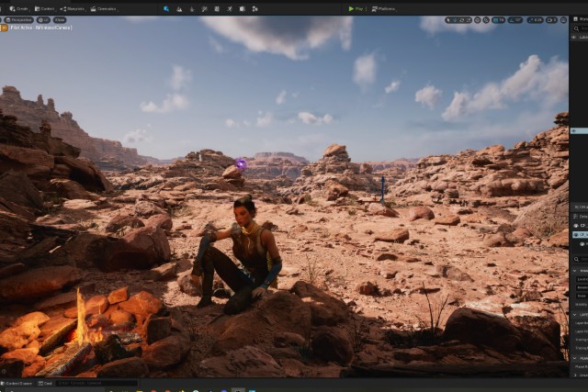
Task: Open the Content menu in the toolbar
Action: pos(44,8)
